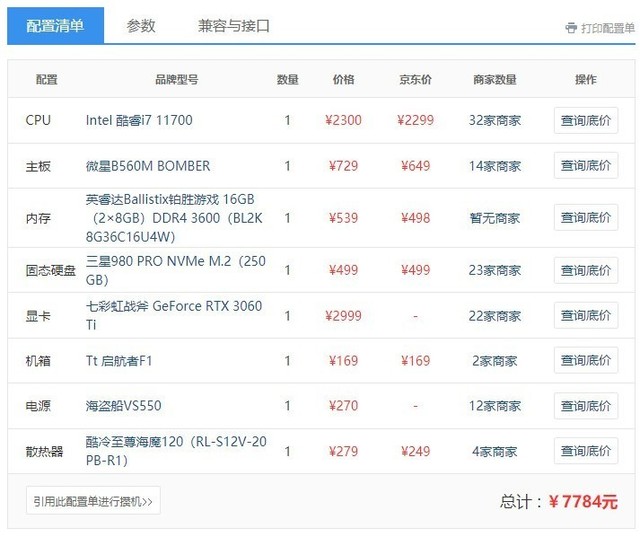
Task: Click the ¥249 京东价 value
Action: pyautogui.click(x=416, y=451)
